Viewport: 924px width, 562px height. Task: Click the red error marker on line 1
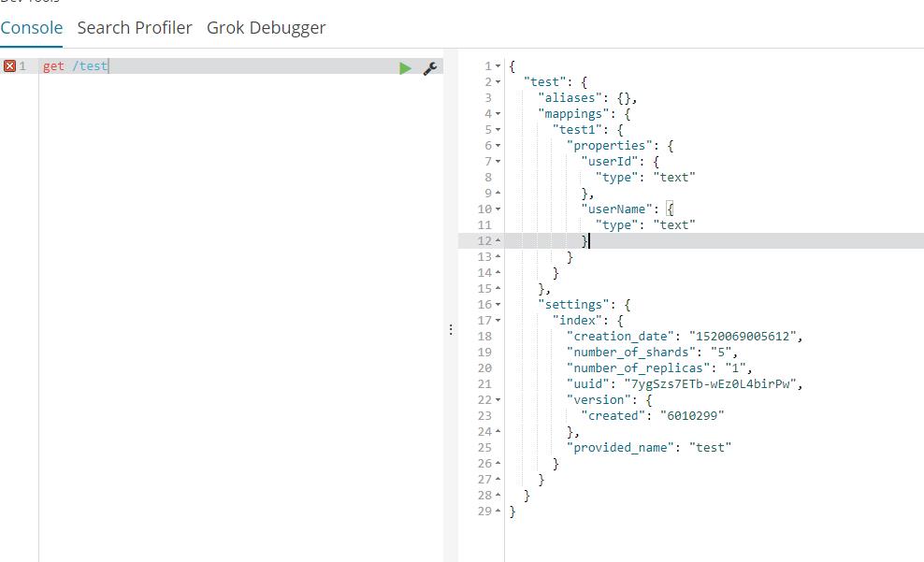pos(9,66)
